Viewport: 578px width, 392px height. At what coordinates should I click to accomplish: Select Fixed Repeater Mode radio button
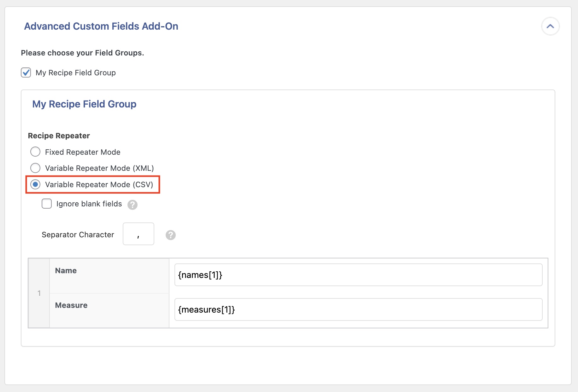35,152
